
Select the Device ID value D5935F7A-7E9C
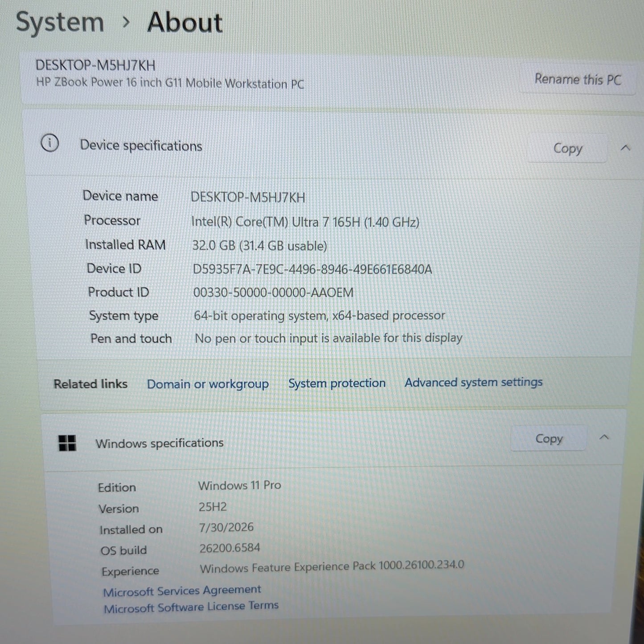(x=312, y=269)
